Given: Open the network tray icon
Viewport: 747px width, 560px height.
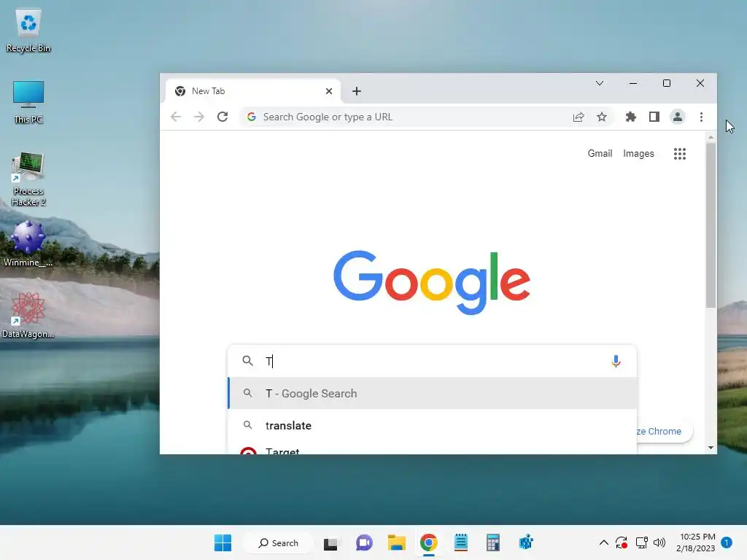Looking at the screenshot, I should click(641, 542).
